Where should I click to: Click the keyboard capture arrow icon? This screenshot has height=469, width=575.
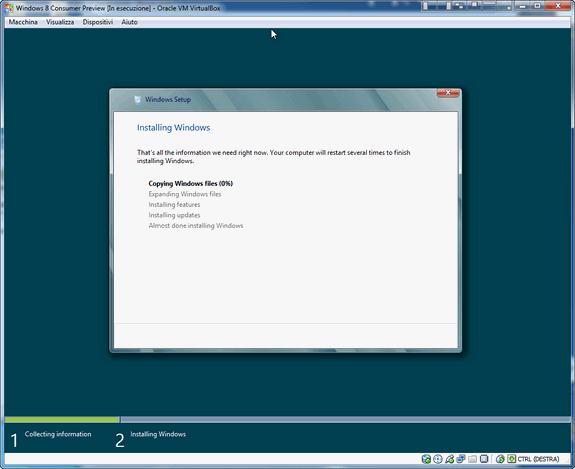coord(512,459)
